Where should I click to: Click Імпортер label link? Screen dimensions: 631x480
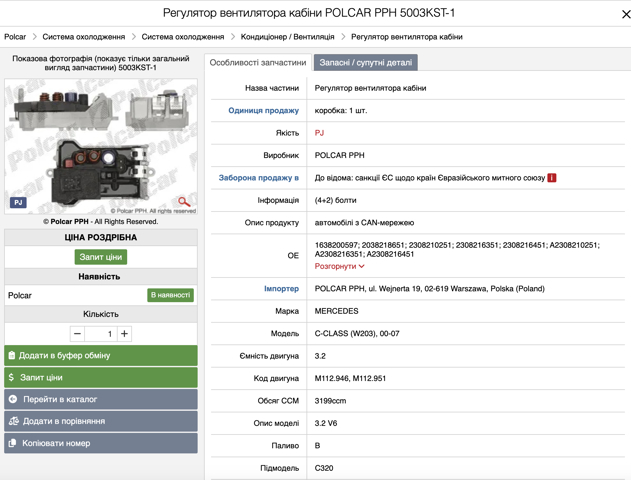(281, 289)
